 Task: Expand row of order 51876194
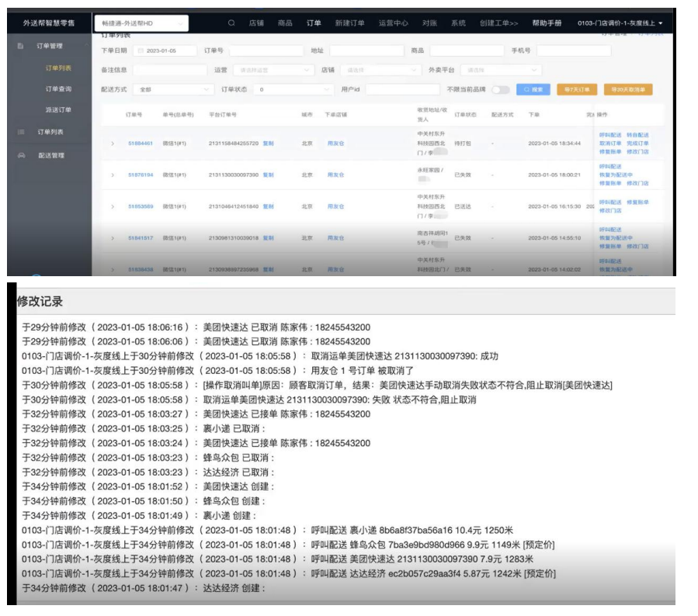click(x=113, y=175)
